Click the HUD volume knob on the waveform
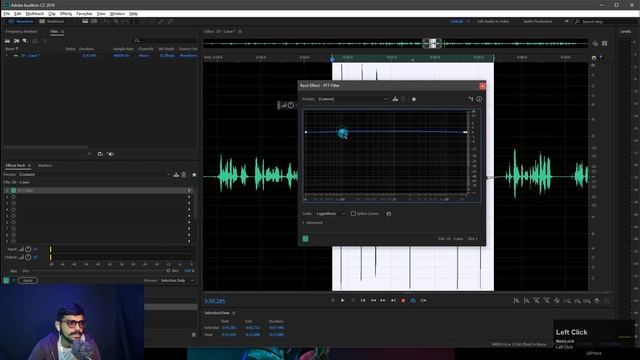This screenshot has height=360, width=640. click(x=291, y=105)
